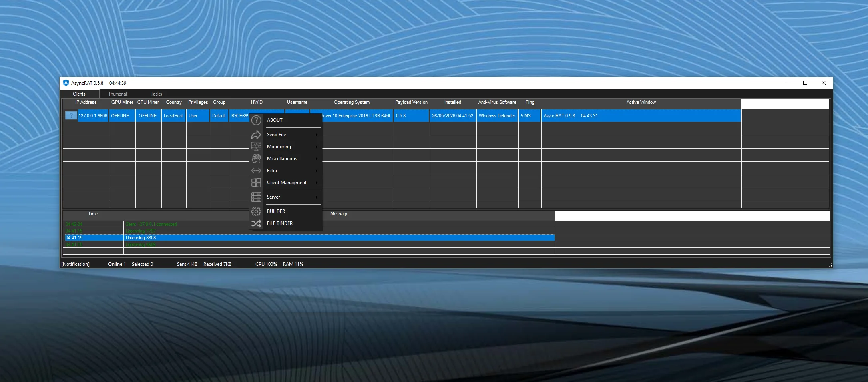Click the LocalHost country cell
This screenshot has height=382, width=868.
(174, 116)
